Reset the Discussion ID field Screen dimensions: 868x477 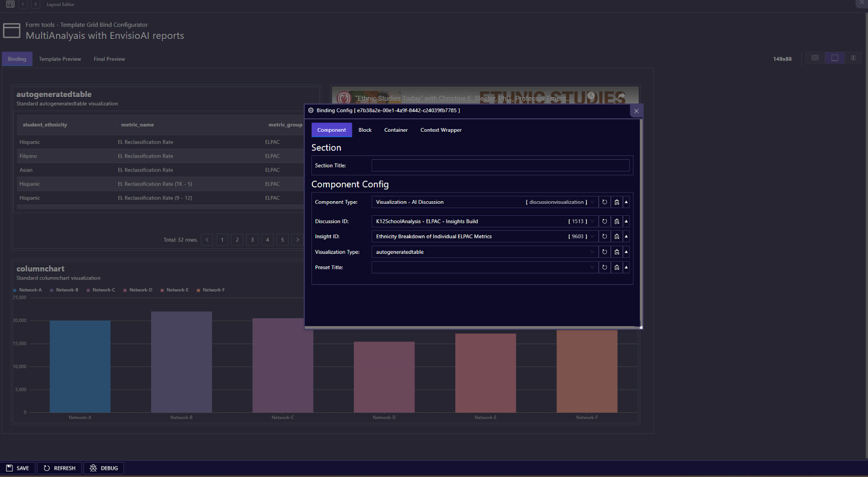pyautogui.click(x=604, y=221)
